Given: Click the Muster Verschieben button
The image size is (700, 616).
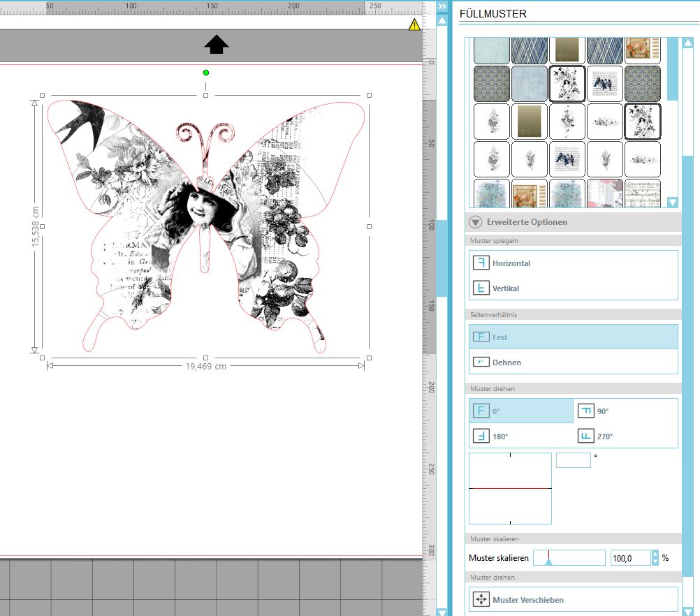Looking at the screenshot, I should (574, 599).
